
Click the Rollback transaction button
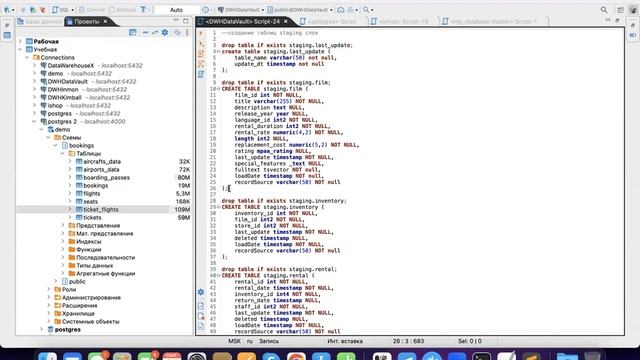[x=122, y=10]
